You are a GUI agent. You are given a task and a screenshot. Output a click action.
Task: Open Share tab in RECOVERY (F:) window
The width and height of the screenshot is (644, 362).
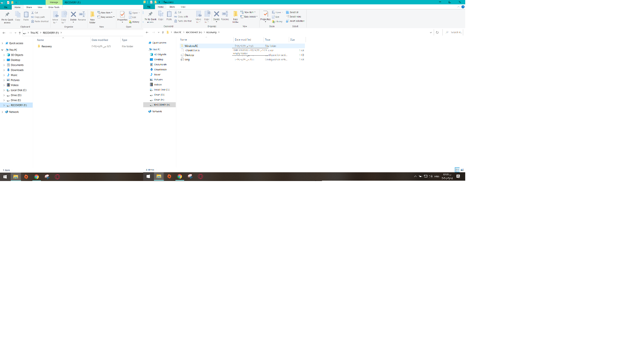[x=29, y=7]
